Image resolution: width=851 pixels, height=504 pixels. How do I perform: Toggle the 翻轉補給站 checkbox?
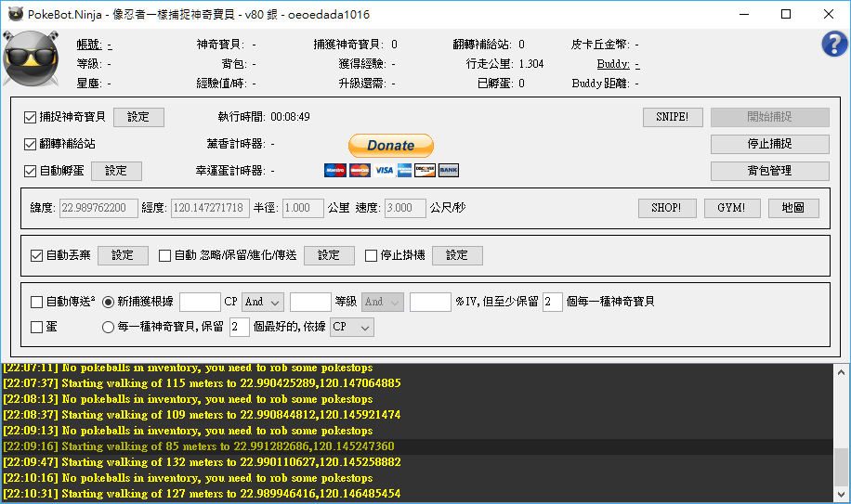coord(31,144)
